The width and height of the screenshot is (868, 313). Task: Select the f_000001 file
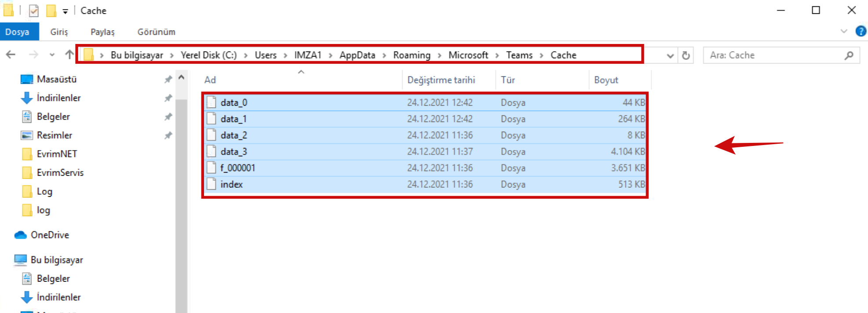[425, 168]
